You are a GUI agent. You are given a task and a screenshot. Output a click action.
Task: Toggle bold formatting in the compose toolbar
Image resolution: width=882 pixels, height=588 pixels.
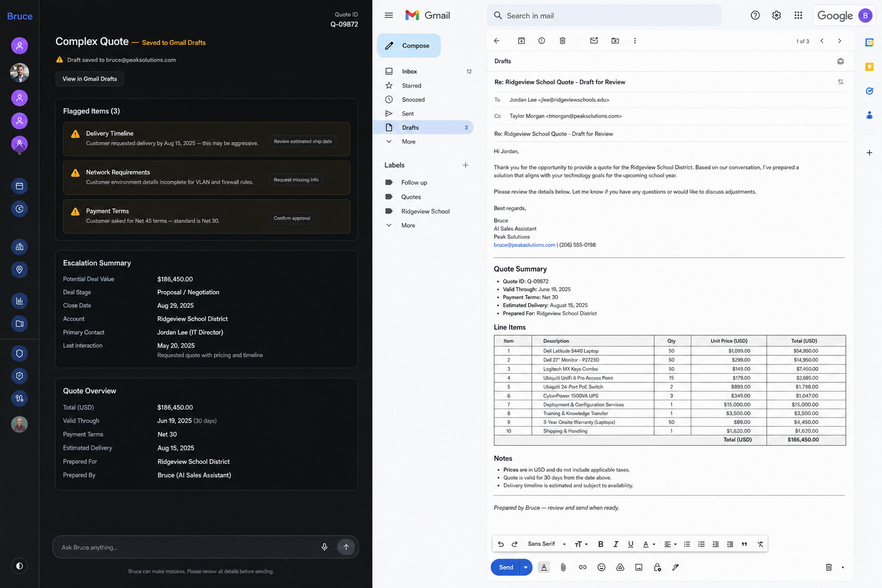pyautogui.click(x=601, y=544)
